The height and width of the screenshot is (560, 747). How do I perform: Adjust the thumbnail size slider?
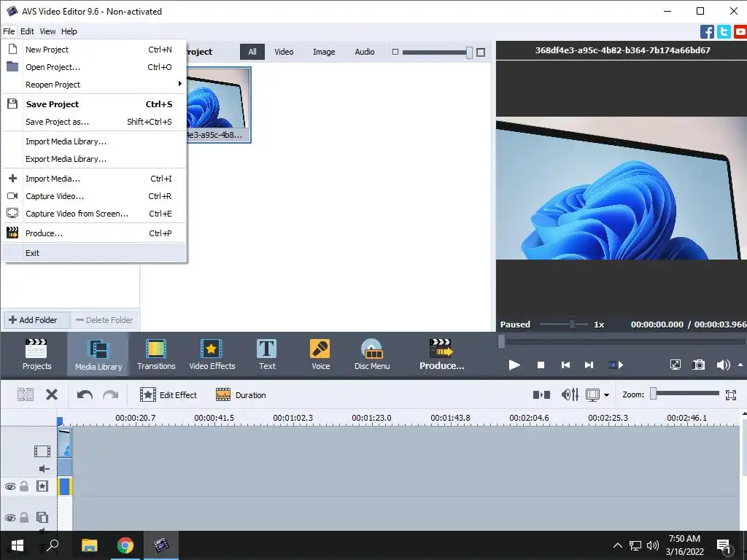[437, 52]
